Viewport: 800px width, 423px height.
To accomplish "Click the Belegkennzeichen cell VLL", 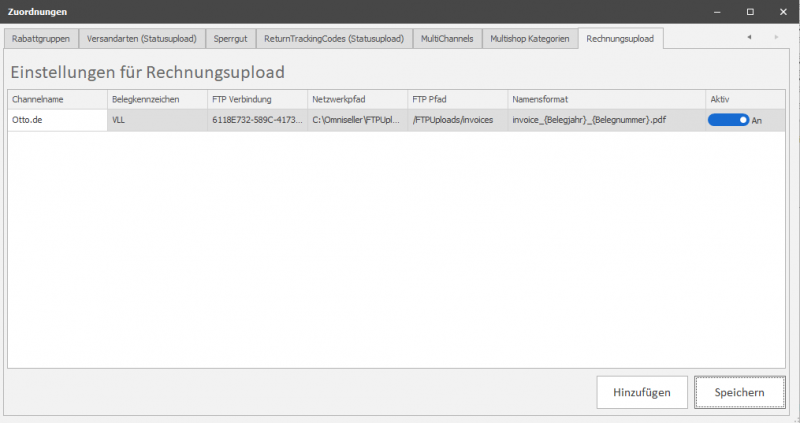I will pos(157,120).
